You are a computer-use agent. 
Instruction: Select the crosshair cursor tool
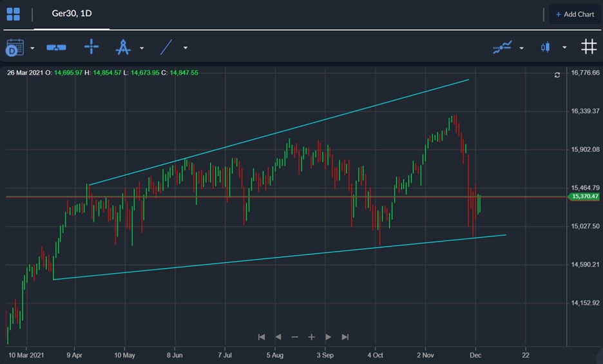(x=91, y=46)
